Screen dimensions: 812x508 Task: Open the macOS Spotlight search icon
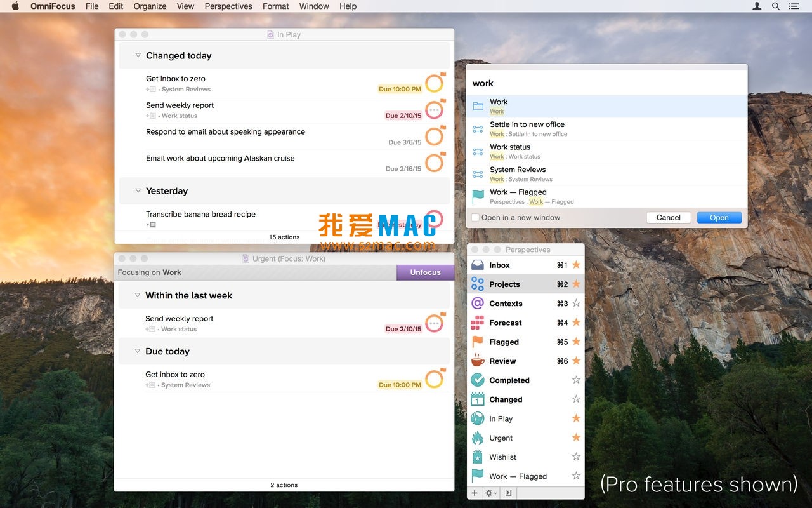[x=775, y=6]
